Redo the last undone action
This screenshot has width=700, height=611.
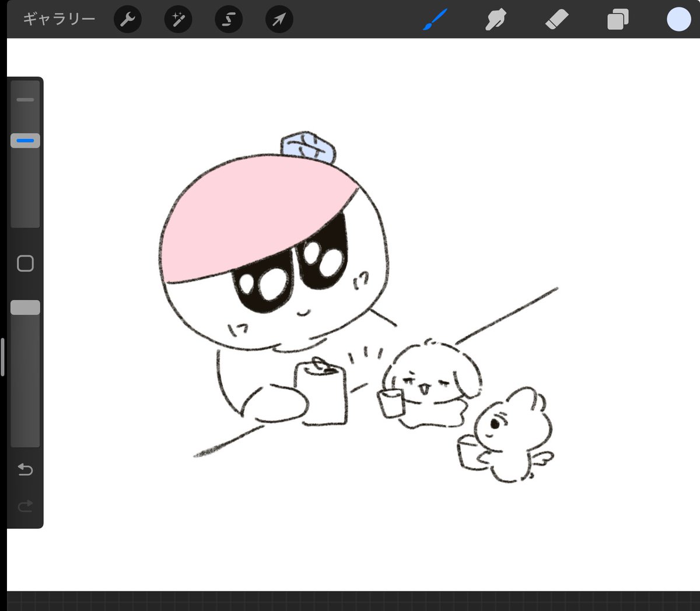coord(25,506)
